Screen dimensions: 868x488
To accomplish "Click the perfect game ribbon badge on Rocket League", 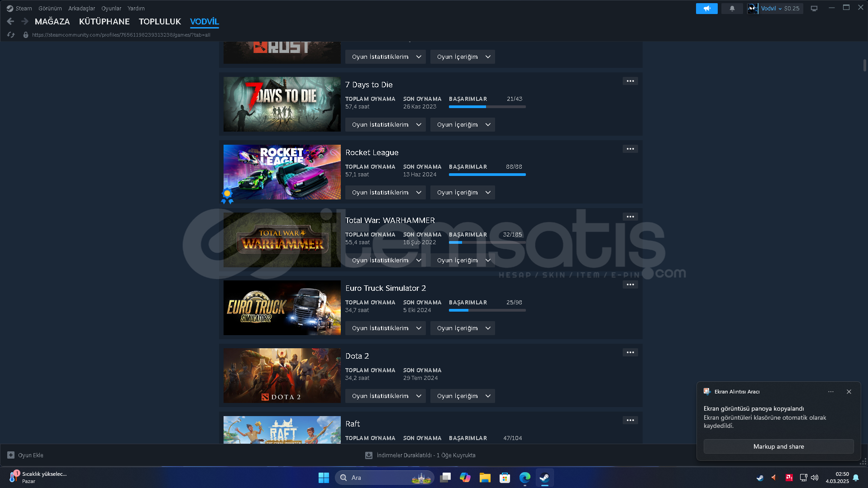I will (227, 196).
